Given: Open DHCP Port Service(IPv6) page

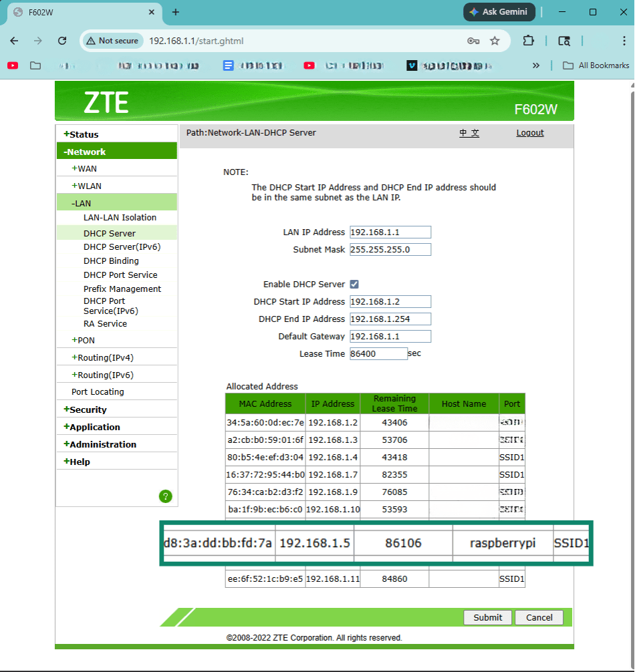Looking at the screenshot, I should tap(111, 306).
